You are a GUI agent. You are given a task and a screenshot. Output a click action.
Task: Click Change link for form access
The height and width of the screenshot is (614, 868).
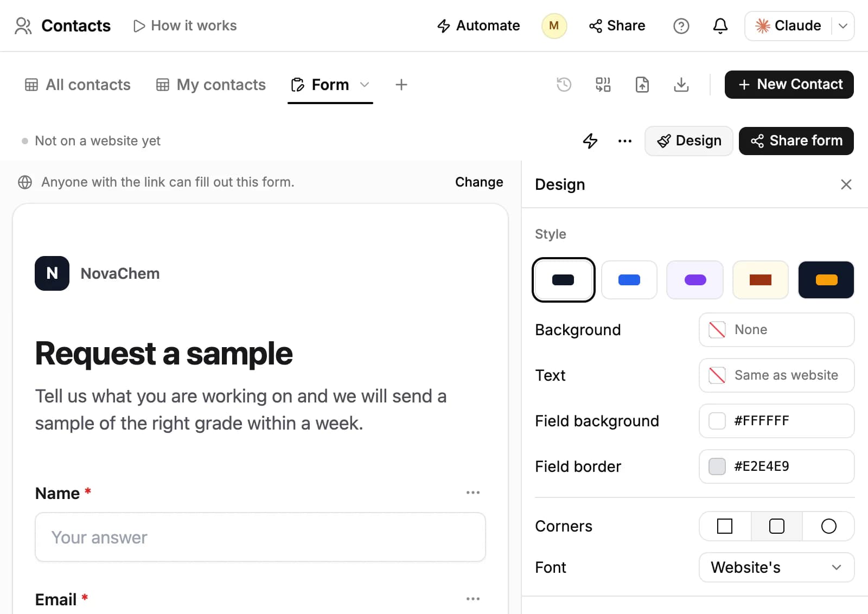coord(479,182)
